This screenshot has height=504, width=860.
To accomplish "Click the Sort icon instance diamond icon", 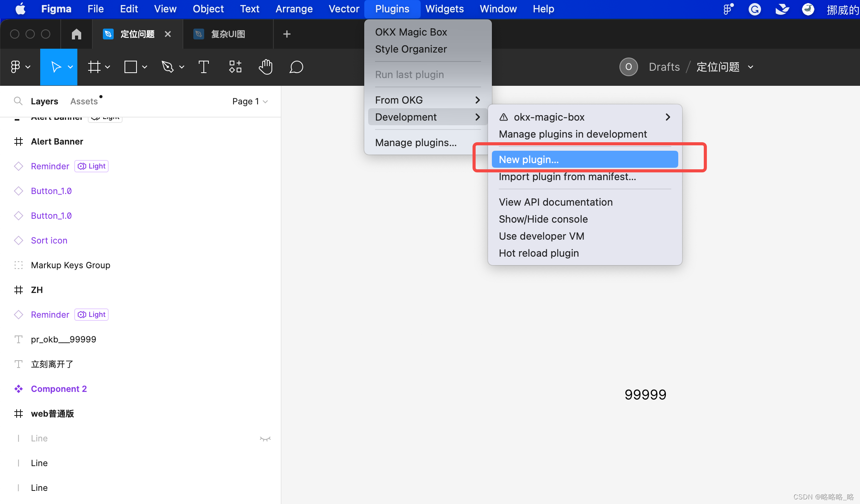I will pyautogui.click(x=19, y=240).
